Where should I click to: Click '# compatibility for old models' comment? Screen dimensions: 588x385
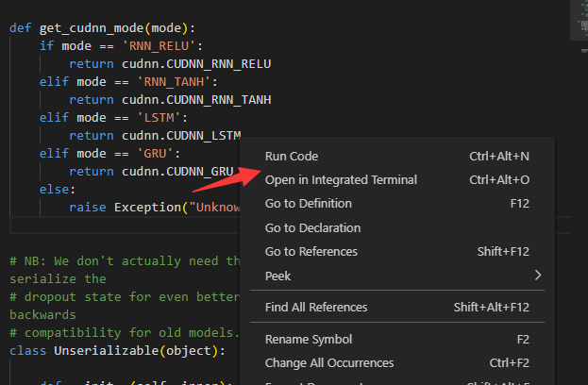[125, 332]
